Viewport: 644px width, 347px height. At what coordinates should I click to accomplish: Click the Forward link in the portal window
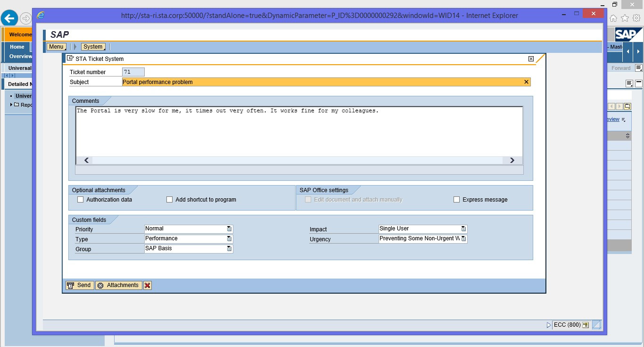[621, 68]
